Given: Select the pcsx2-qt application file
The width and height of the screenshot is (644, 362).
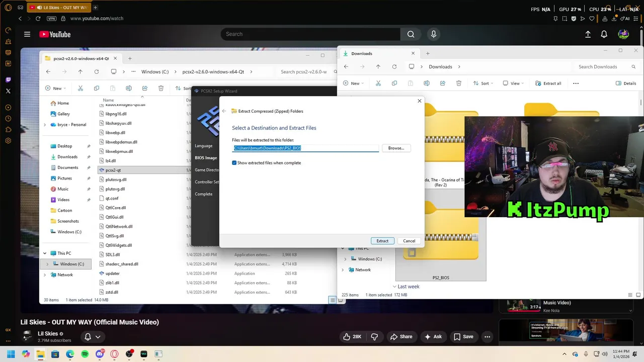Looking at the screenshot, I should (x=113, y=170).
